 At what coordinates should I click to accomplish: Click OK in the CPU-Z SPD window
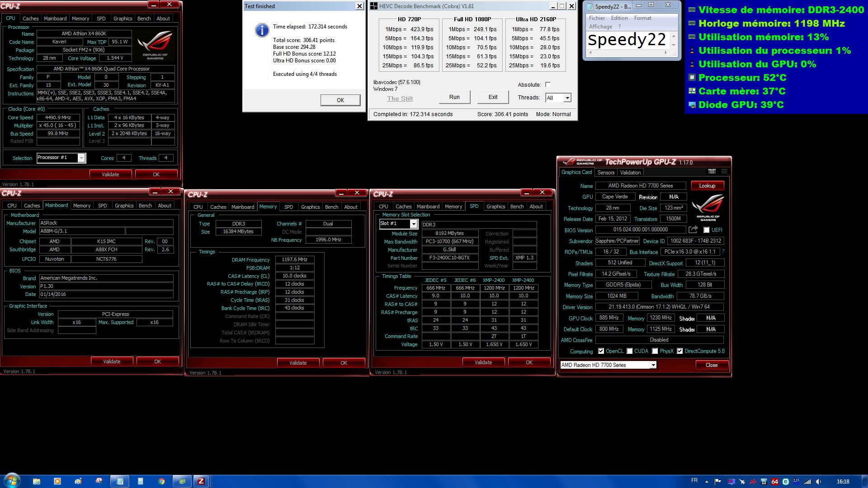(529, 362)
